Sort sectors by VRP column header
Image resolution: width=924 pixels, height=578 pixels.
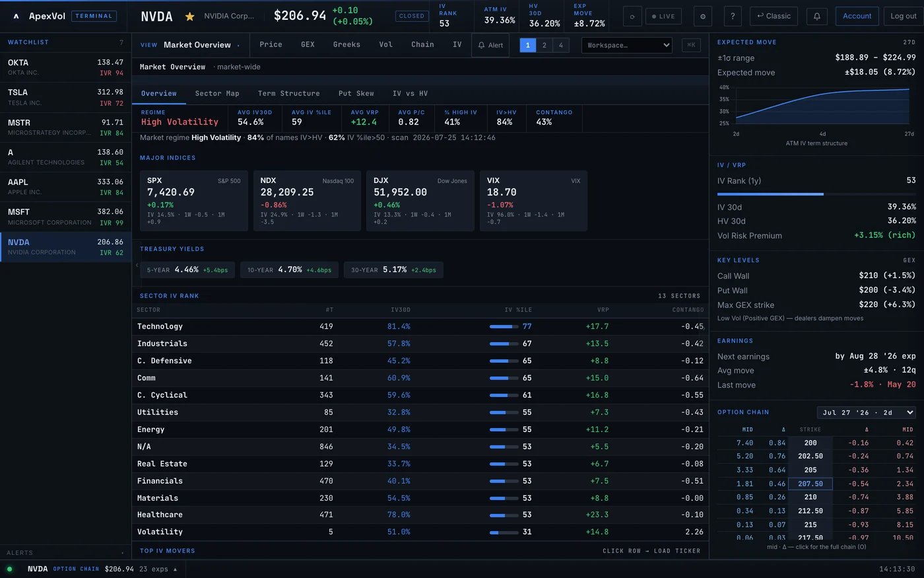(603, 310)
